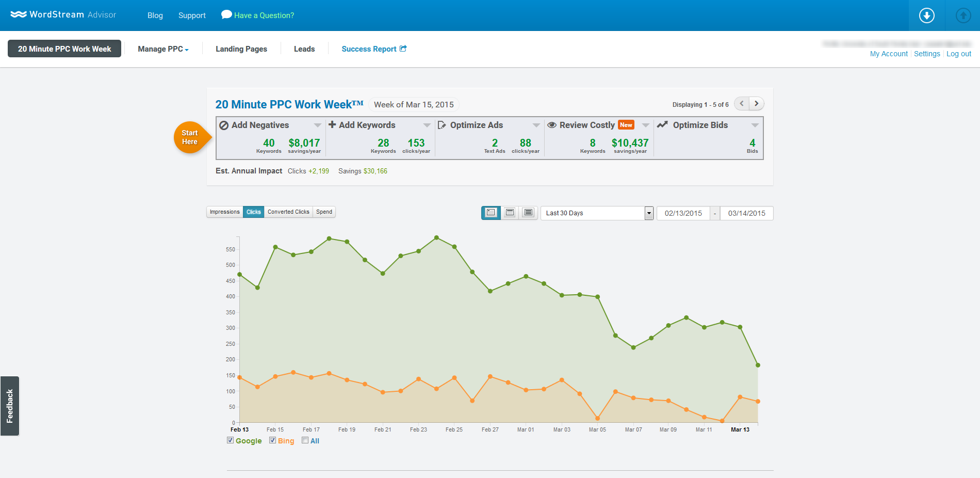Click the 40 Keywords negatives value
Viewport: 980px width, 478px height.
coord(269,146)
